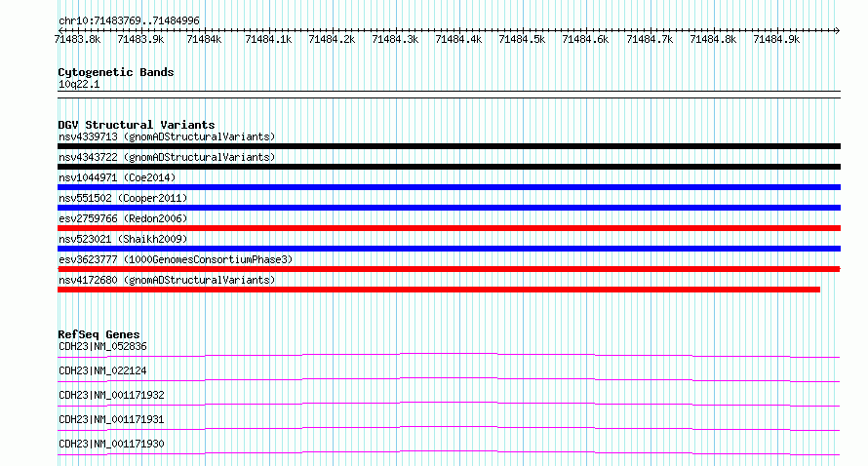Click the red bar under esv2759766
The image size is (868, 466).
tap(449, 228)
